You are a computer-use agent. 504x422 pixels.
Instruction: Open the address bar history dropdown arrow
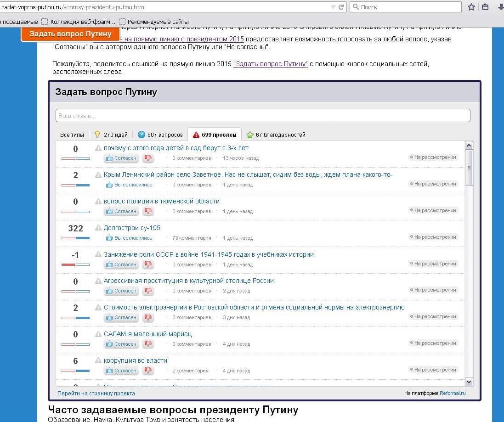[334, 7]
